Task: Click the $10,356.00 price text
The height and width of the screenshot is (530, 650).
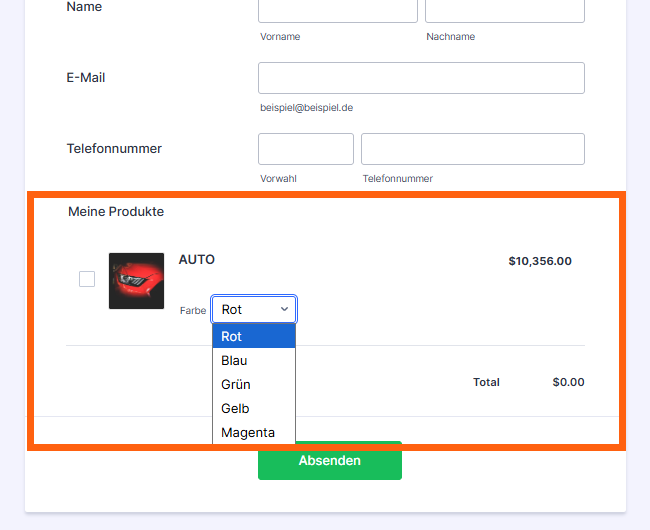Action: pos(540,261)
